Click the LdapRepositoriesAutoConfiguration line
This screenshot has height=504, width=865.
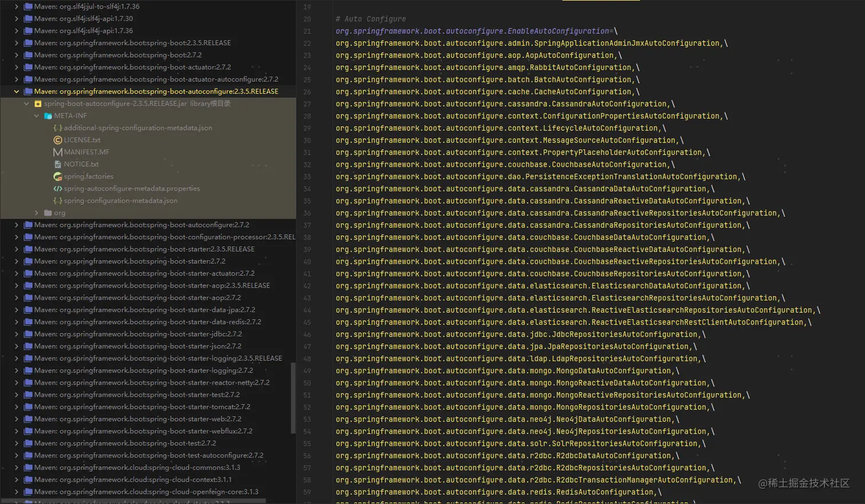(521, 359)
